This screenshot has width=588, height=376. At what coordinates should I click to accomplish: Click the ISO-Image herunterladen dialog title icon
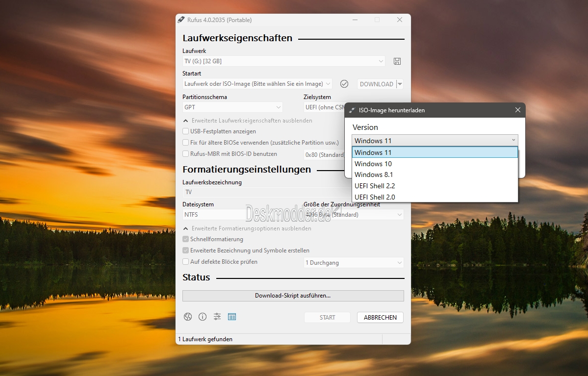[352, 110]
